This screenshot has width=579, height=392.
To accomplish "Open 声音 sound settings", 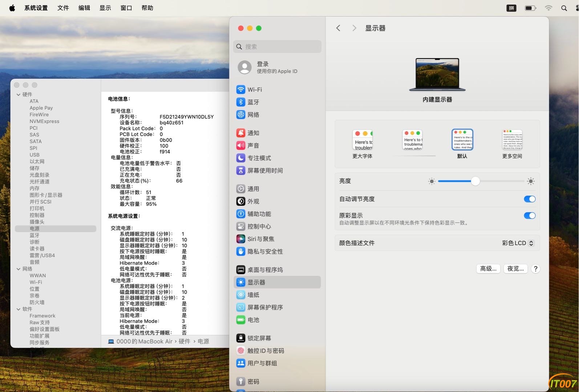I will (x=277, y=146).
